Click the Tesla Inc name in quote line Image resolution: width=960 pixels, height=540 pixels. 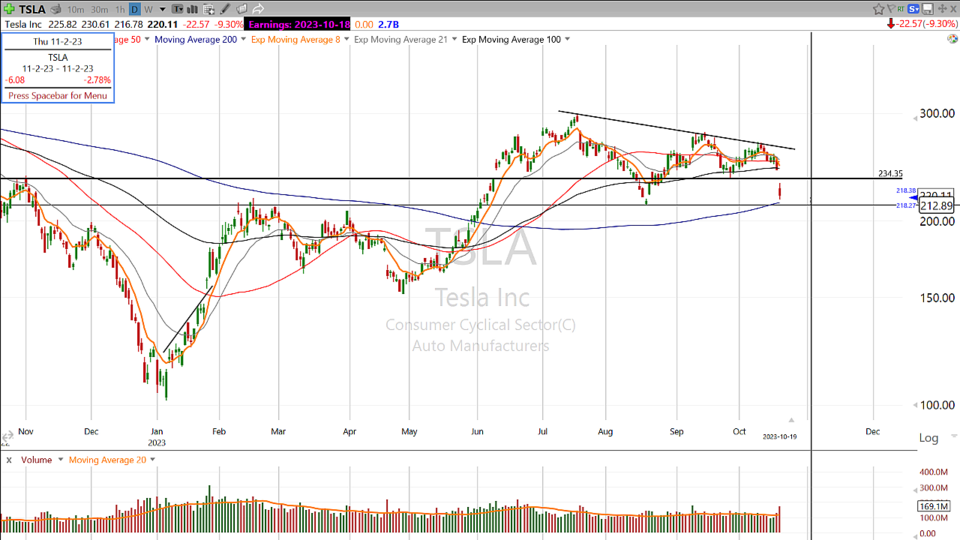click(23, 24)
